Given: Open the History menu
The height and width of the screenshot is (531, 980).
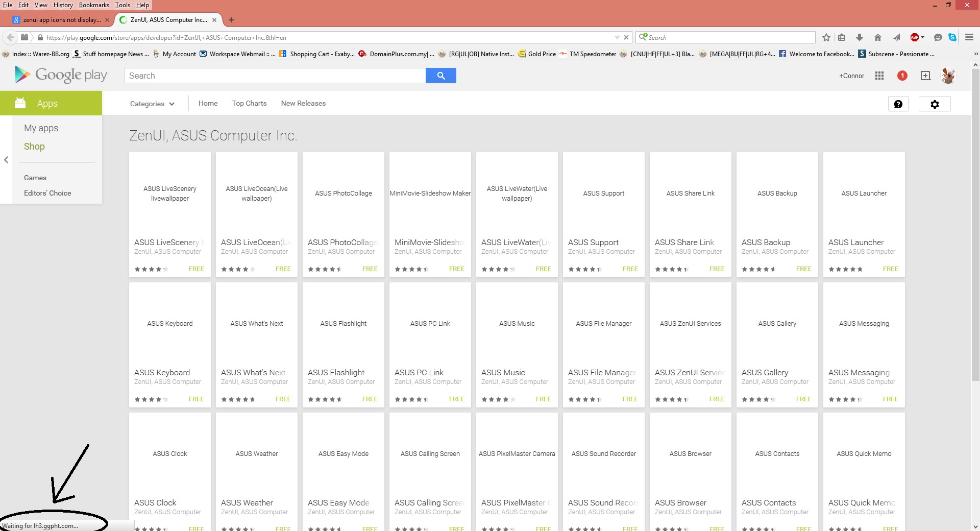Looking at the screenshot, I should pyautogui.click(x=63, y=5).
